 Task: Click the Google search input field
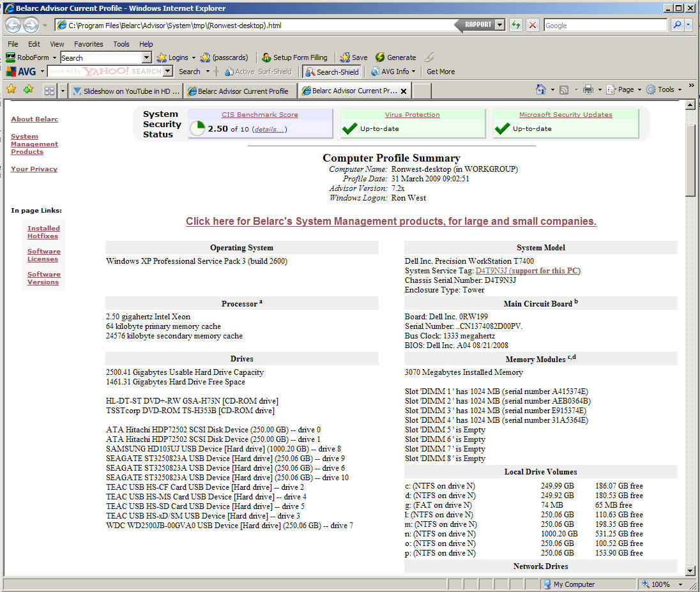point(605,26)
